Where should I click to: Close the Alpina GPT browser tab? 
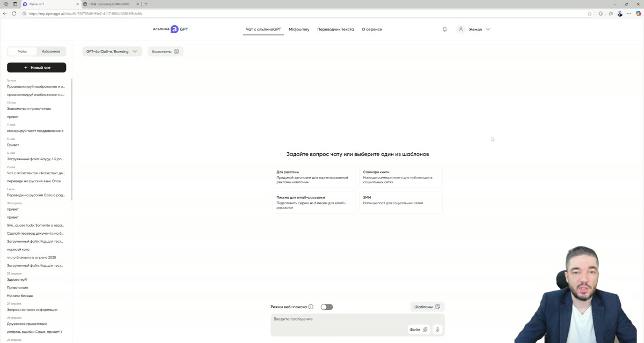pyautogui.click(x=77, y=4)
